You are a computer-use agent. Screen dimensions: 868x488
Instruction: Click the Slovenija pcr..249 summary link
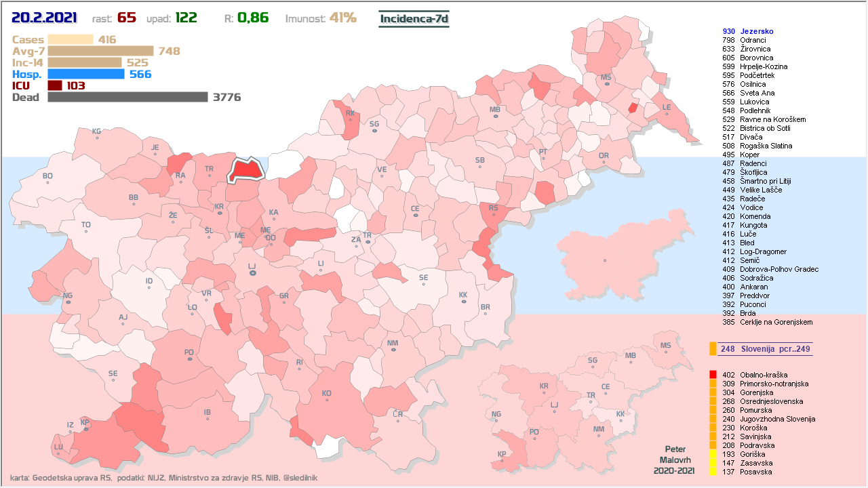765,349
